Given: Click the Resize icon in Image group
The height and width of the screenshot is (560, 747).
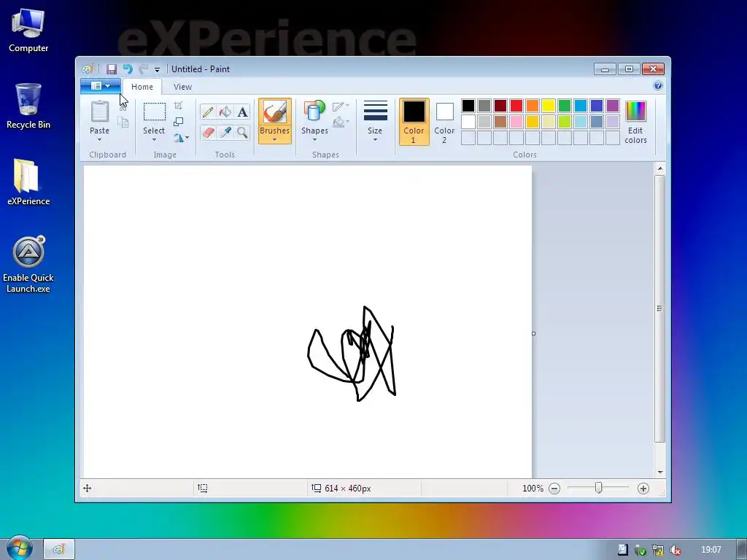Looking at the screenshot, I should click(x=178, y=122).
